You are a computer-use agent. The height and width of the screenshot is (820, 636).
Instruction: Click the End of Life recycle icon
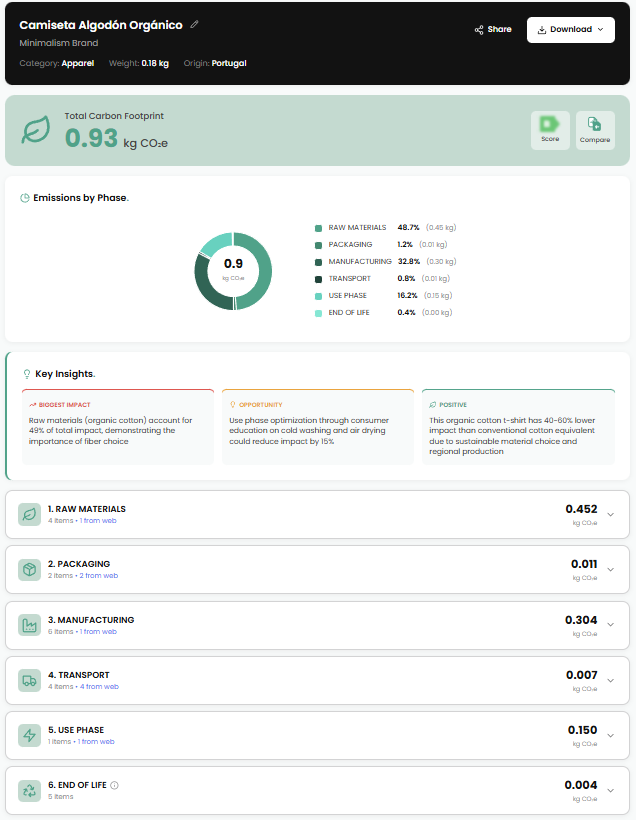29,790
